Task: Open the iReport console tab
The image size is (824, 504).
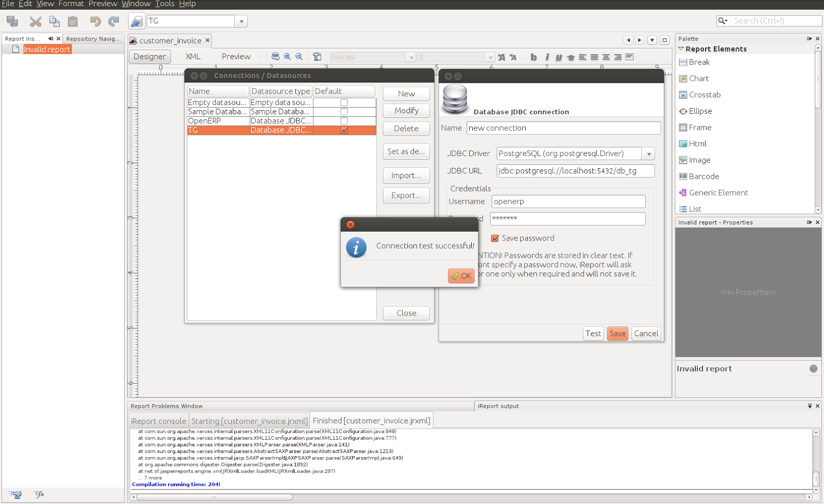Action: (159, 421)
